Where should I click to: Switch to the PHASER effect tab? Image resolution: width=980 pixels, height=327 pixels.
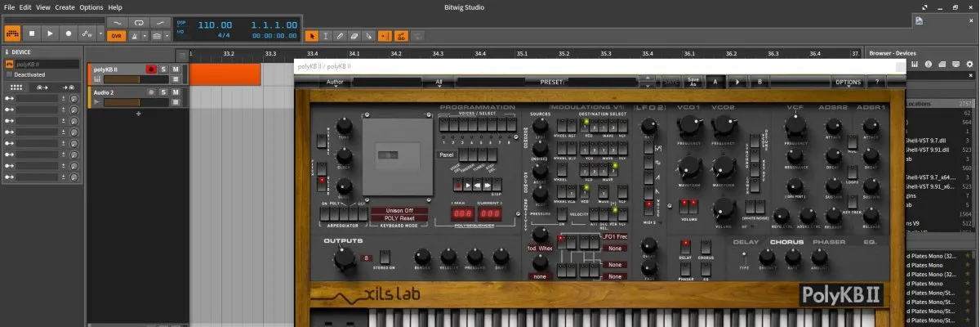[829, 242]
